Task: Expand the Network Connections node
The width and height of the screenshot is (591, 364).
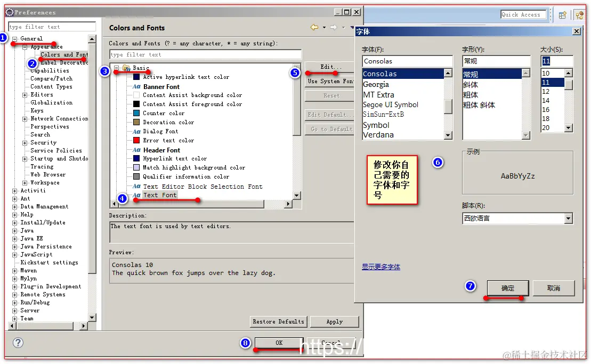Action: coord(25,119)
